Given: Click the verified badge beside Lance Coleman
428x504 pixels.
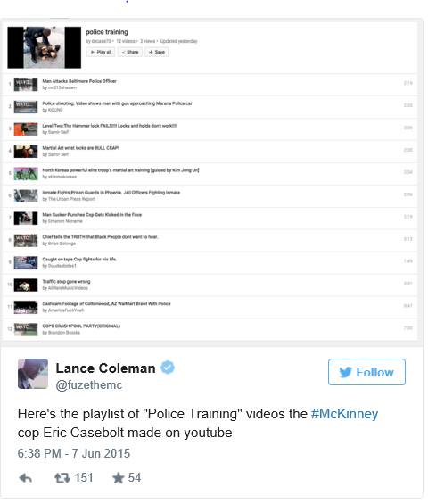Looking at the screenshot, I should [x=168, y=368].
